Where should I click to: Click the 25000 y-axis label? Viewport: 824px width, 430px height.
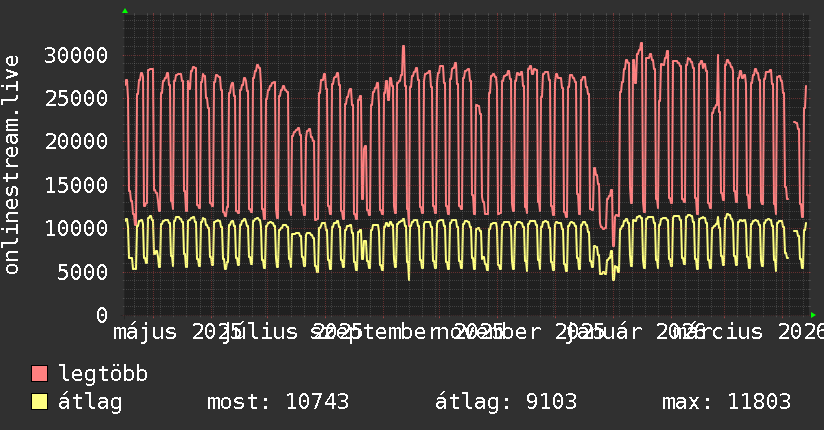pyautogui.click(x=76, y=98)
